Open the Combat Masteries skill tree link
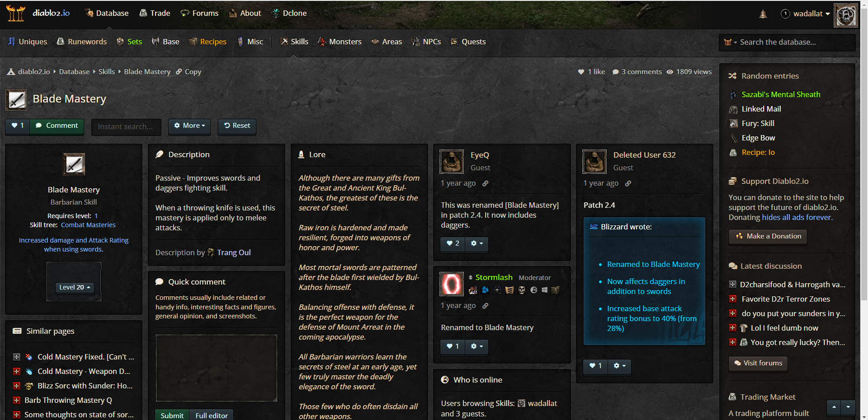 click(x=88, y=225)
